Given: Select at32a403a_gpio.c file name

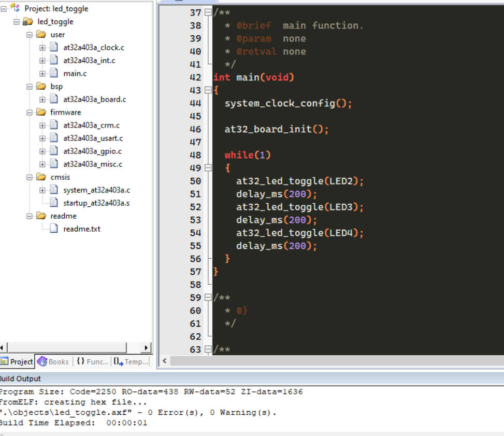Looking at the screenshot, I should coord(93,151).
